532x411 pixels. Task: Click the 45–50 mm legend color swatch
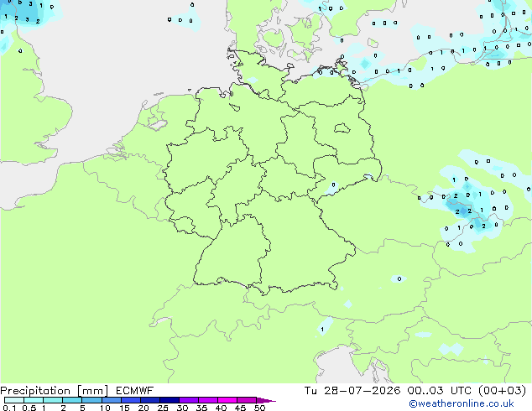point(247,400)
